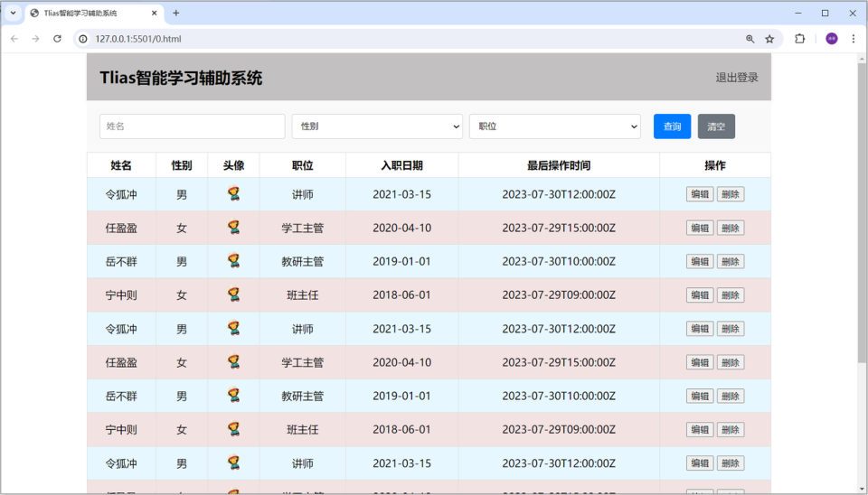
Task: Click the 头像 column header
Action: [233, 165]
